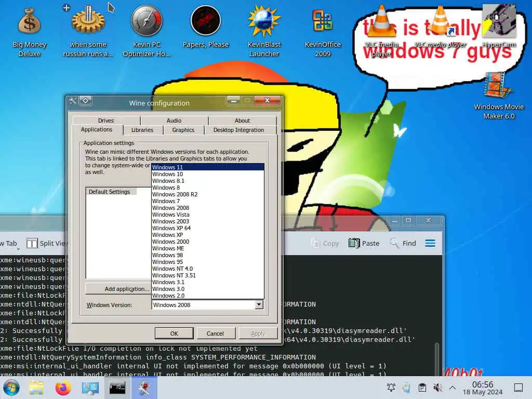532x399 pixels.
Task: Open the notifications bell tray icon
Action: coord(391,388)
